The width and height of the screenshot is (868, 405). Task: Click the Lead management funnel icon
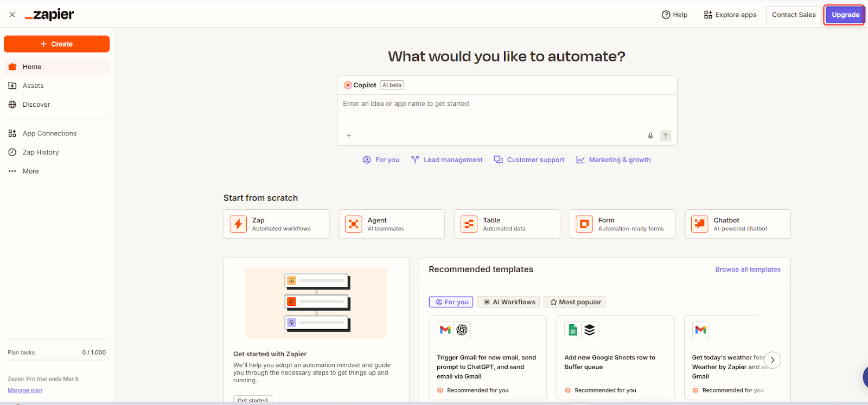(415, 160)
